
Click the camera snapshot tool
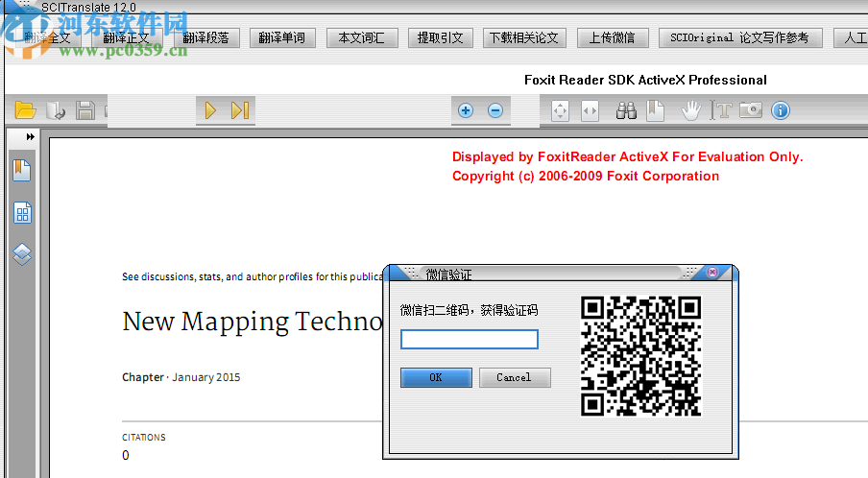pyautogui.click(x=751, y=110)
